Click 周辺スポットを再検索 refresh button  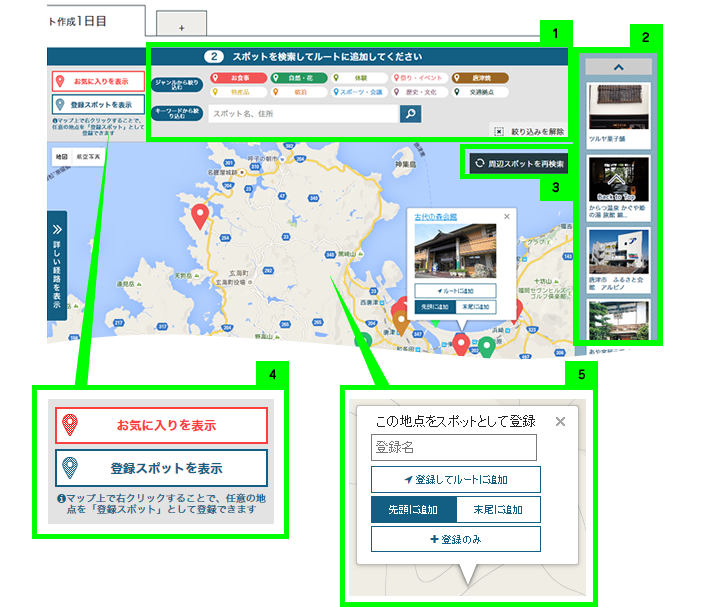(x=519, y=163)
